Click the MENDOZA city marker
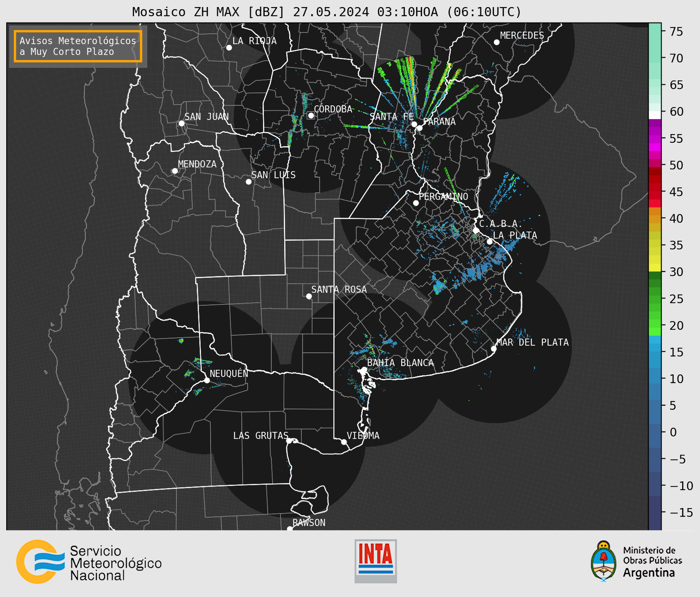Image resolution: width=700 pixels, height=597 pixels. point(175,171)
